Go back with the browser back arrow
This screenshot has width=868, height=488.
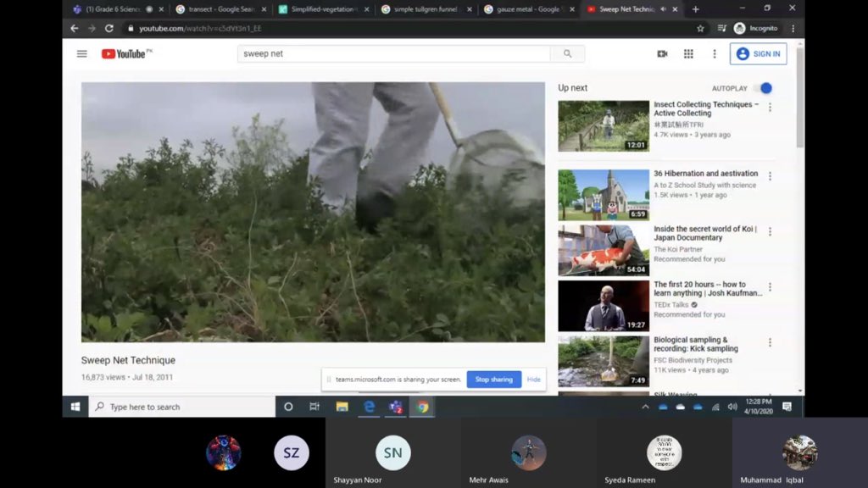point(75,28)
